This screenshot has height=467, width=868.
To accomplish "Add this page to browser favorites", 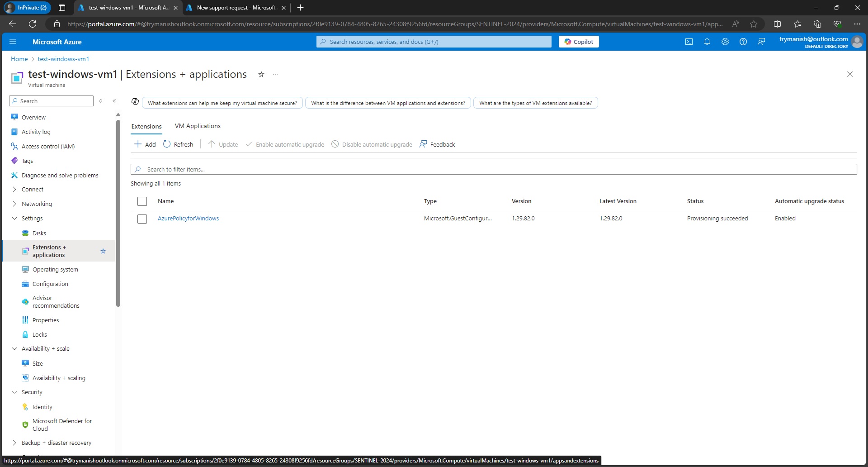I will pyautogui.click(x=754, y=24).
